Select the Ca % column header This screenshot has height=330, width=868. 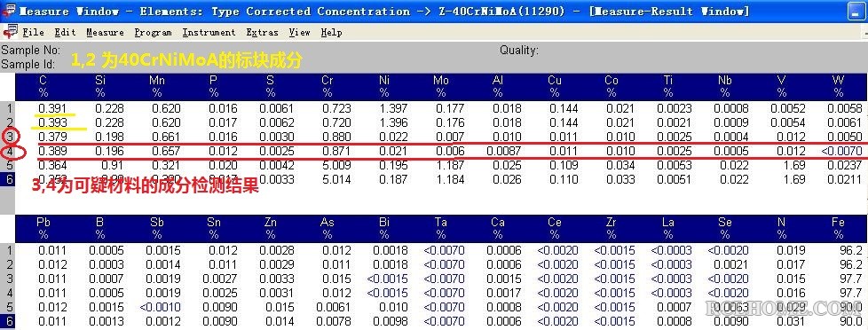tap(498, 228)
